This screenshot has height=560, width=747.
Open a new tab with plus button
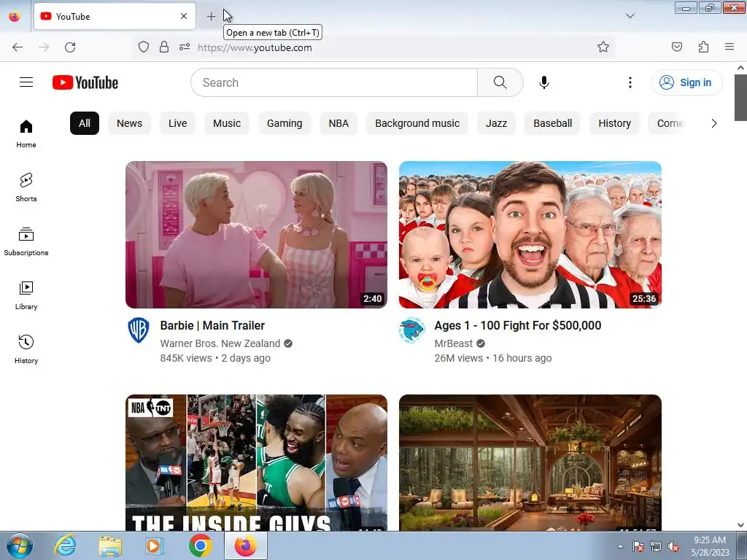[x=211, y=17]
